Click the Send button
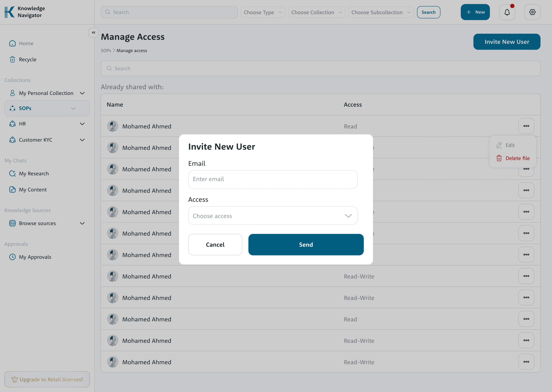Image resolution: width=552 pixels, height=392 pixels. pyautogui.click(x=306, y=244)
